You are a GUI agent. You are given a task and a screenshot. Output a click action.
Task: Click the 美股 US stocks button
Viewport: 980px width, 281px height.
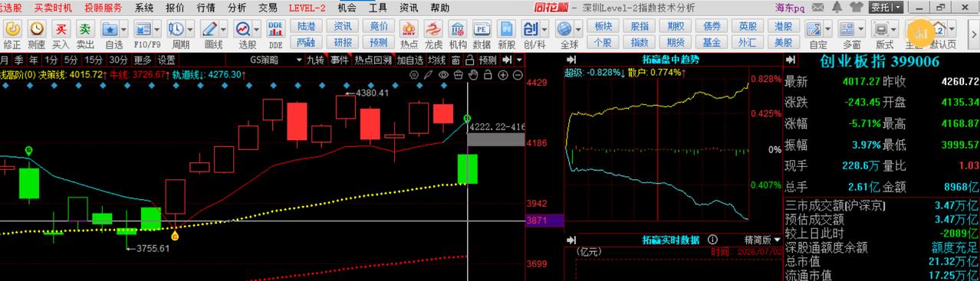(x=783, y=42)
